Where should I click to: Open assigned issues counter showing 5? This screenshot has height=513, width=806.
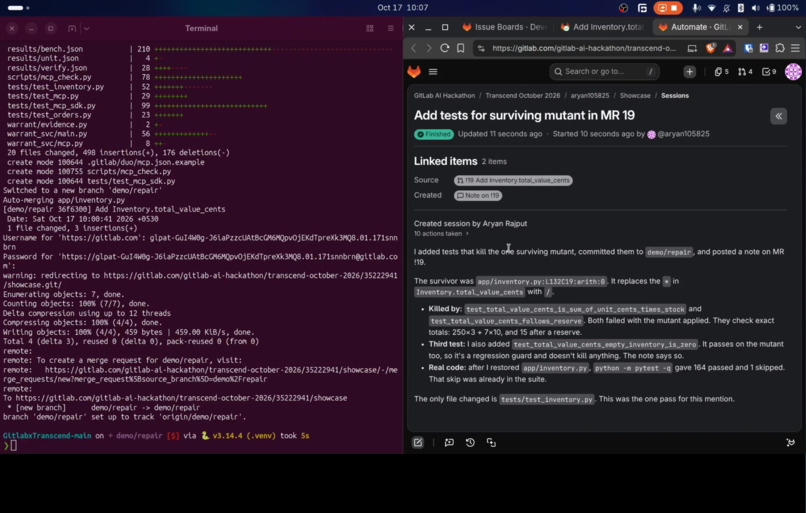721,71
